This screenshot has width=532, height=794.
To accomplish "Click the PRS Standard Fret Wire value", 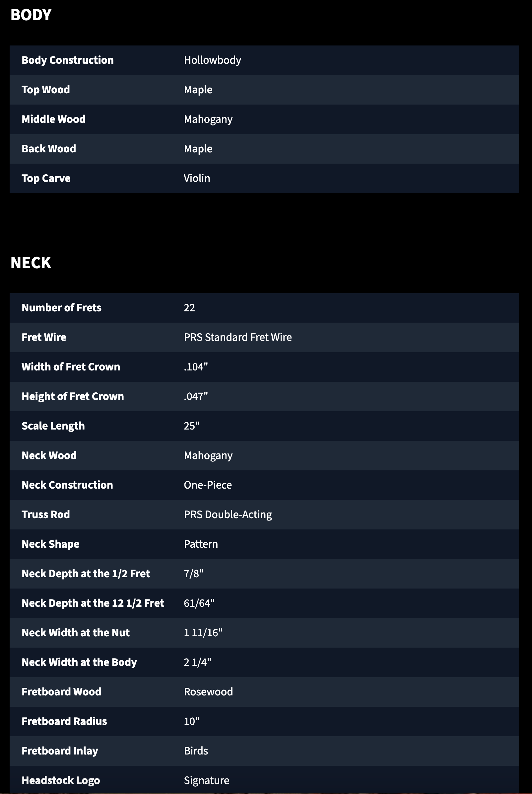I will coord(237,337).
